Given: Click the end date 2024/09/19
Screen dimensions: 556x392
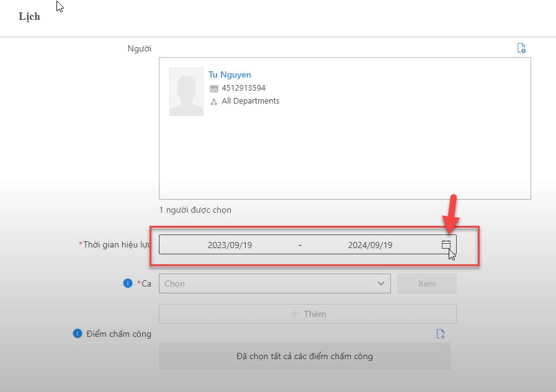Looking at the screenshot, I should coord(370,245).
